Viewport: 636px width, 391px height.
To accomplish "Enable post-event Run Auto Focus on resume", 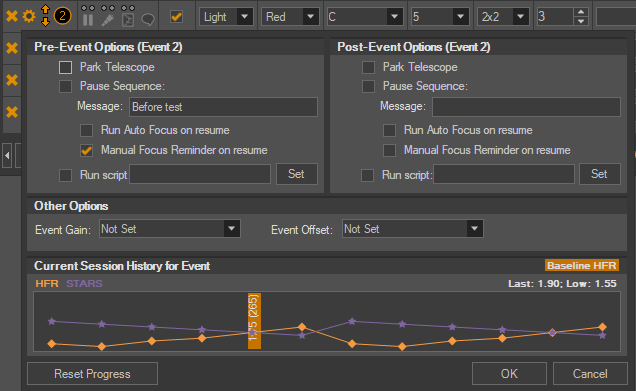I will tap(389, 130).
